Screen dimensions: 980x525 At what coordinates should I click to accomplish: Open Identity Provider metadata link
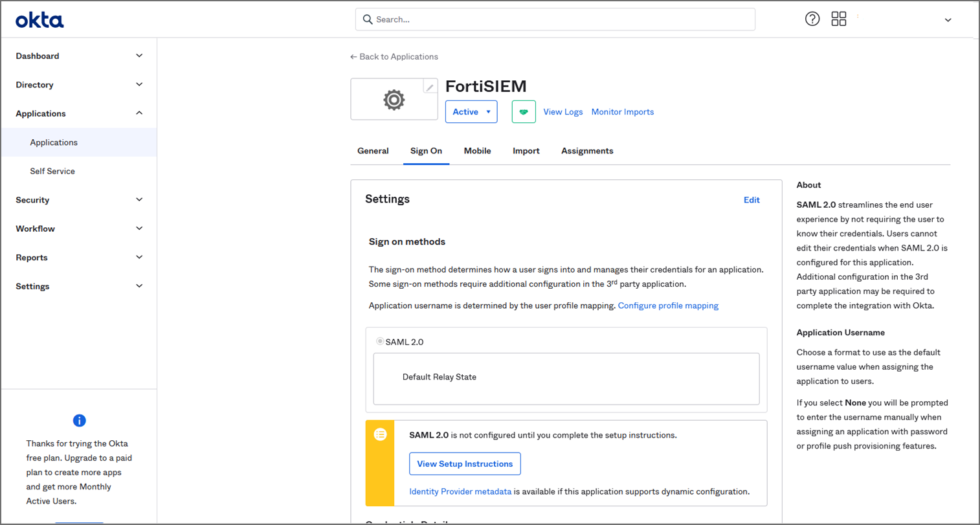click(460, 491)
